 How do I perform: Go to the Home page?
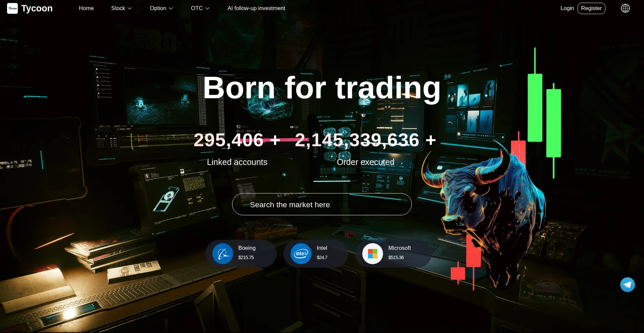tap(86, 8)
